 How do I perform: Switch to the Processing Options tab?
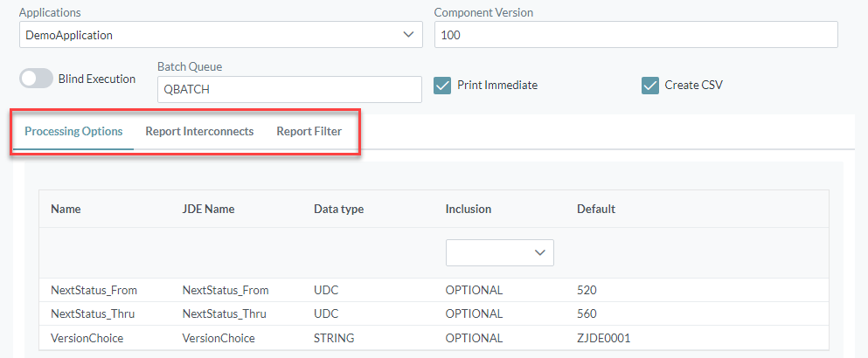tap(73, 132)
